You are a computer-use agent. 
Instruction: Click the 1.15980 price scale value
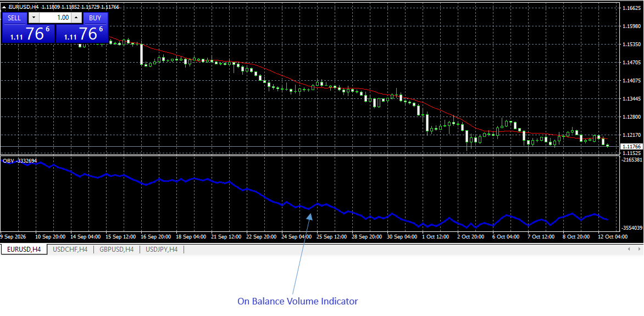(632, 26)
